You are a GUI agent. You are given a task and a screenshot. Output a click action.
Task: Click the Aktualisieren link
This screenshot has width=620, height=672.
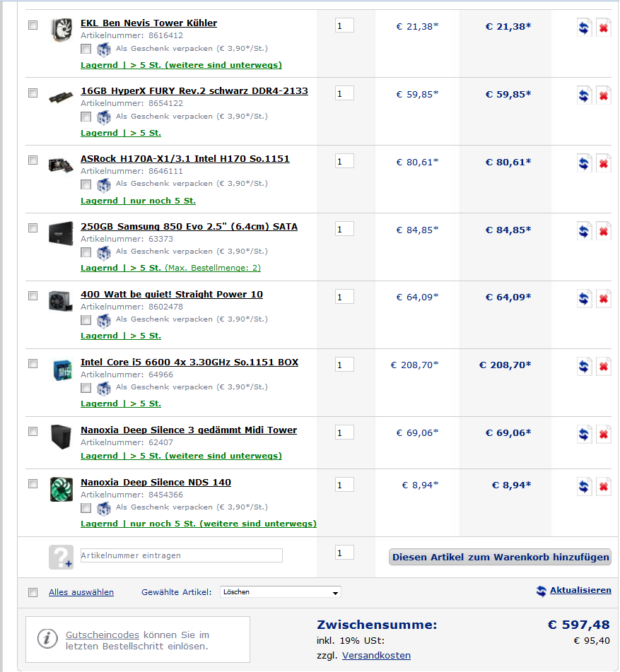[580, 590]
